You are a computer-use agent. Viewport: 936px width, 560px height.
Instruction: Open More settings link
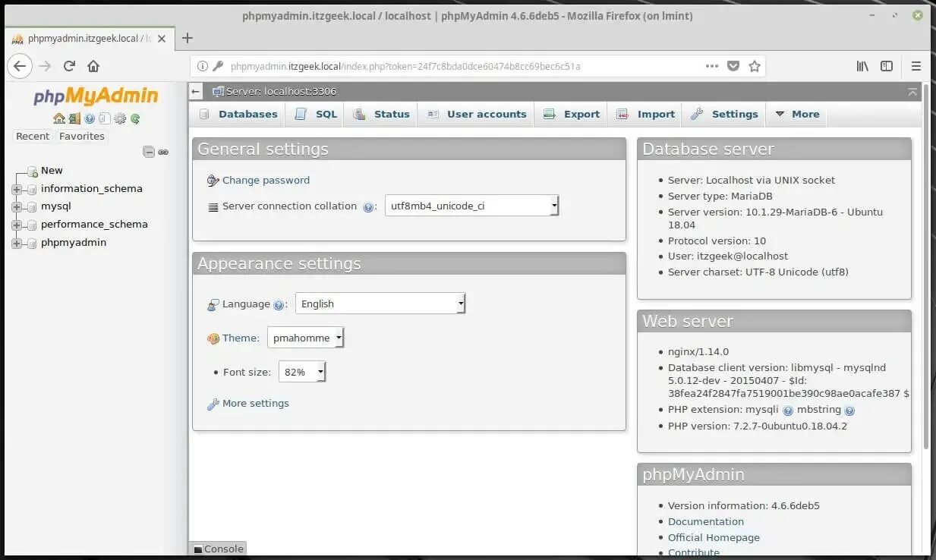coord(255,404)
